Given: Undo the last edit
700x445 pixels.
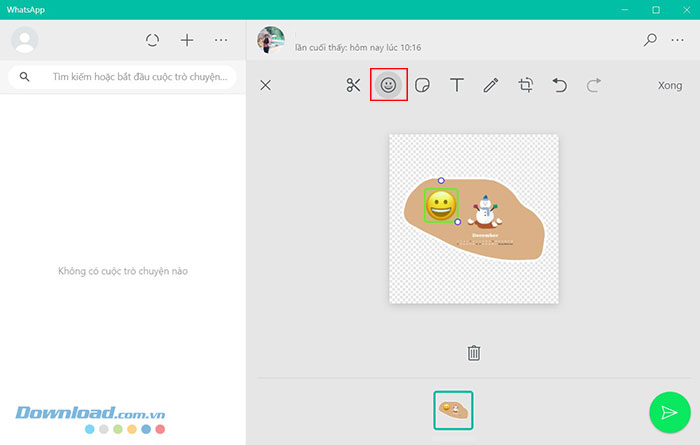Looking at the screenshot, I should (x=560, y=85).
